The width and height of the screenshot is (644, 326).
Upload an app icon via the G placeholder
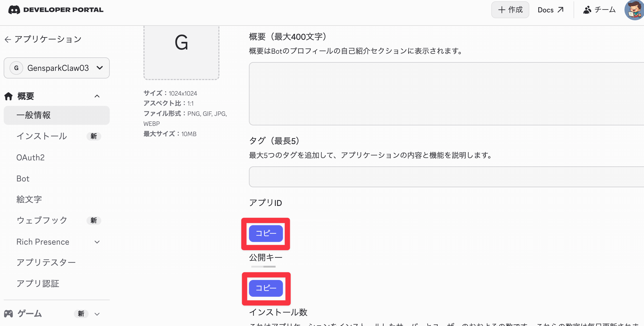pyautogui.click(x=181, y=52)
